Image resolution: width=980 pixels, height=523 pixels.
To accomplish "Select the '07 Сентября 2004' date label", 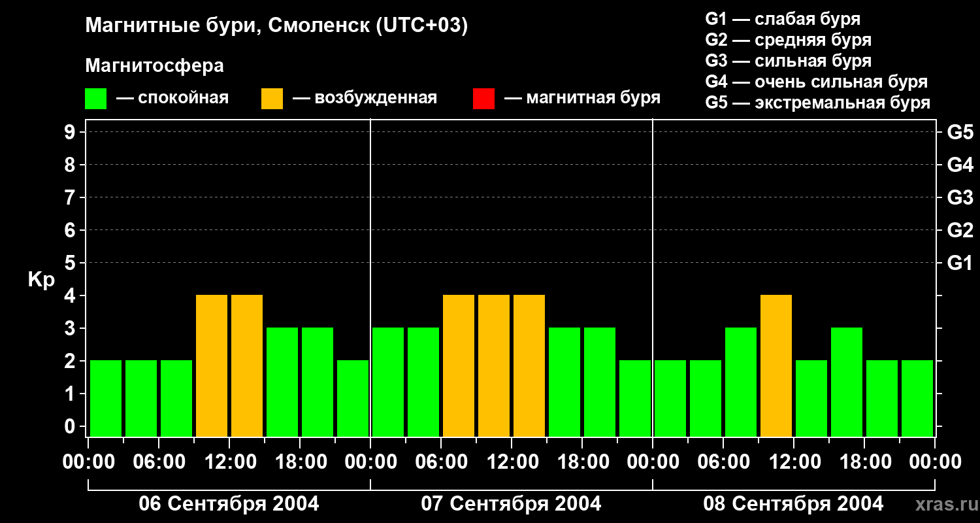I will (x=512, y=504).
